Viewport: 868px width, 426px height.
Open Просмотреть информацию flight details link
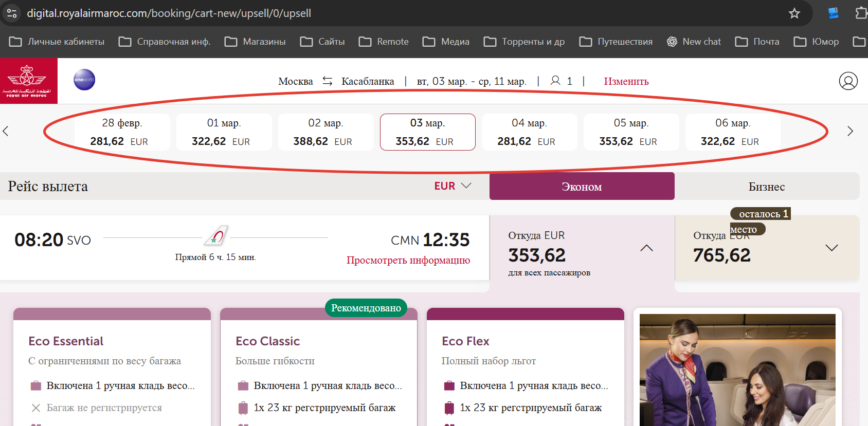pyautogui.click(x=408, y=260)
